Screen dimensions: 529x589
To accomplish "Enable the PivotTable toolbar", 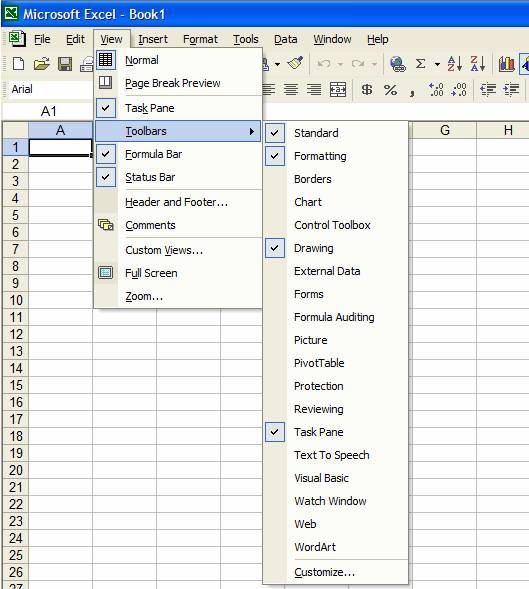I will (x=336, y=363).
